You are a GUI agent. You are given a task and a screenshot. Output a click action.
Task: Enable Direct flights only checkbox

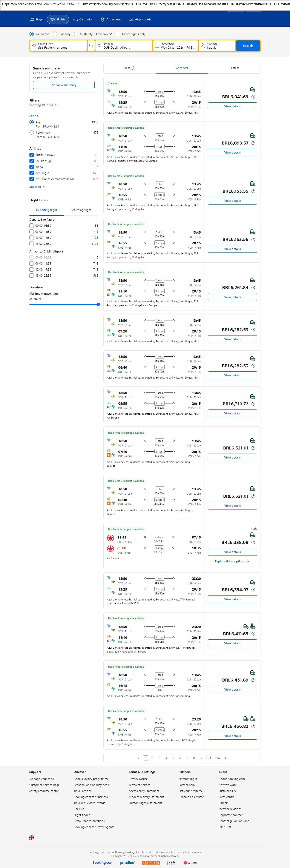coord(118,34)
